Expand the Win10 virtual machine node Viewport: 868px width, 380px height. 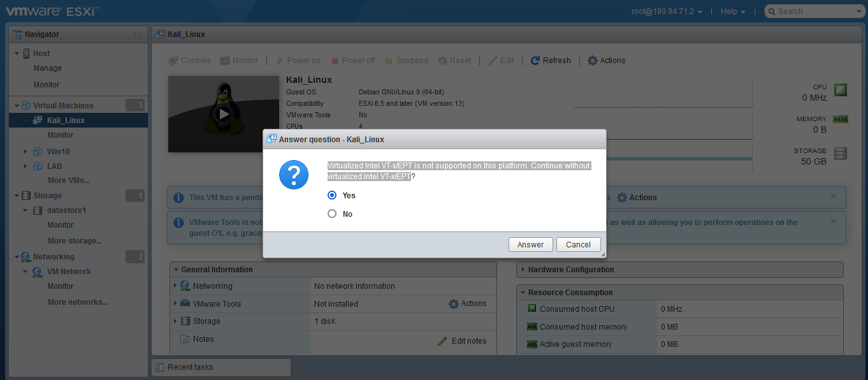pyautogui.click(x=25, y=152)
